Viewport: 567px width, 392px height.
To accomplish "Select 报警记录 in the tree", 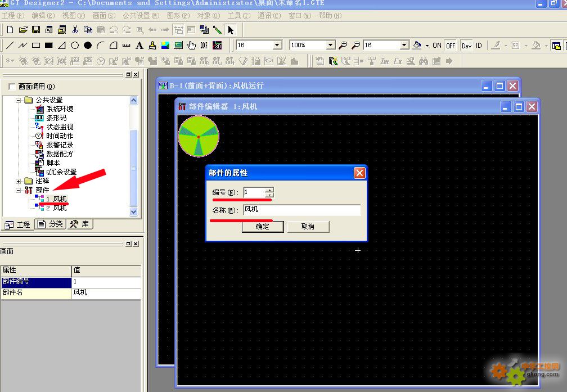I will [x=60, y=145].
